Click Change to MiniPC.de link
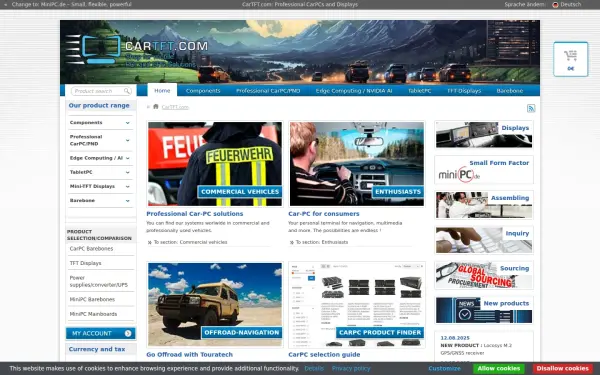 [72, 5]
